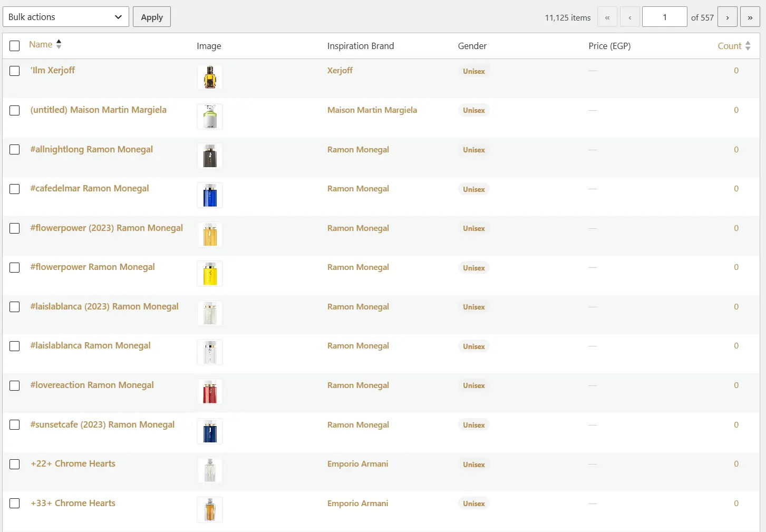Click Unisex badge in 'Ilm Xerjoff row
Screen dimensions: 766x532
click(474, 71)
